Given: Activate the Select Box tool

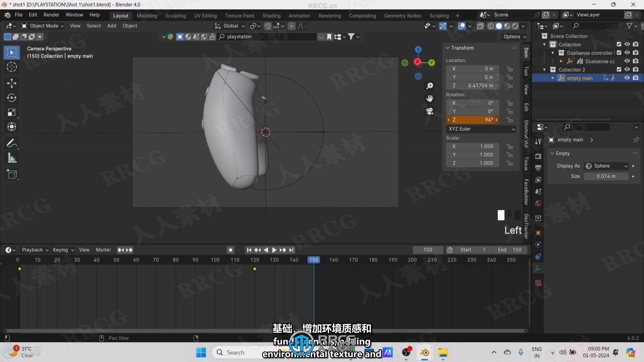Looking at the screenshot, I should [12, 53].
